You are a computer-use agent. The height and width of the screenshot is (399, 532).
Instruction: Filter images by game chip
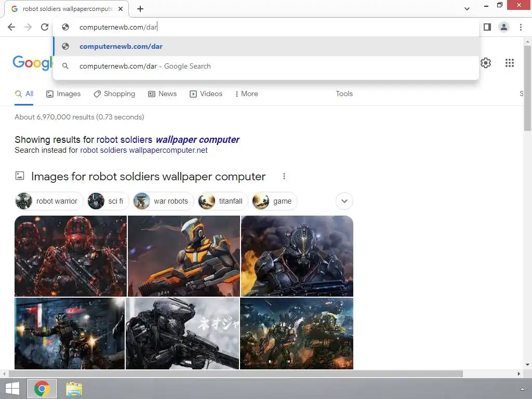[274, 201]
